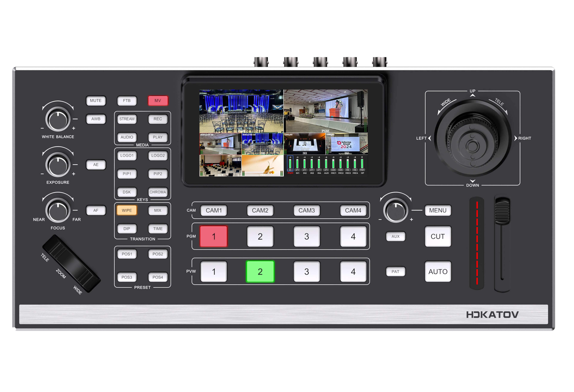Switch program to PGM 2
Viewport: 574px width, 392px height.
click(x=260, y=236)
